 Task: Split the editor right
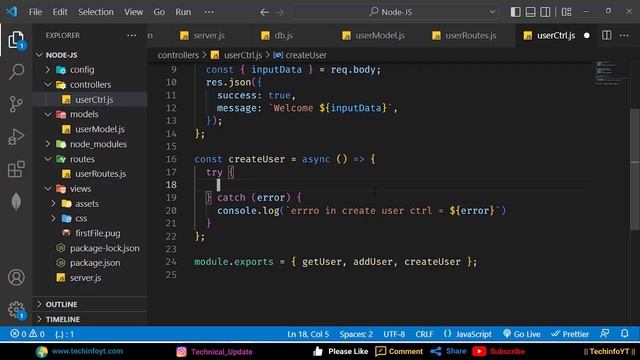pos(607,36)
